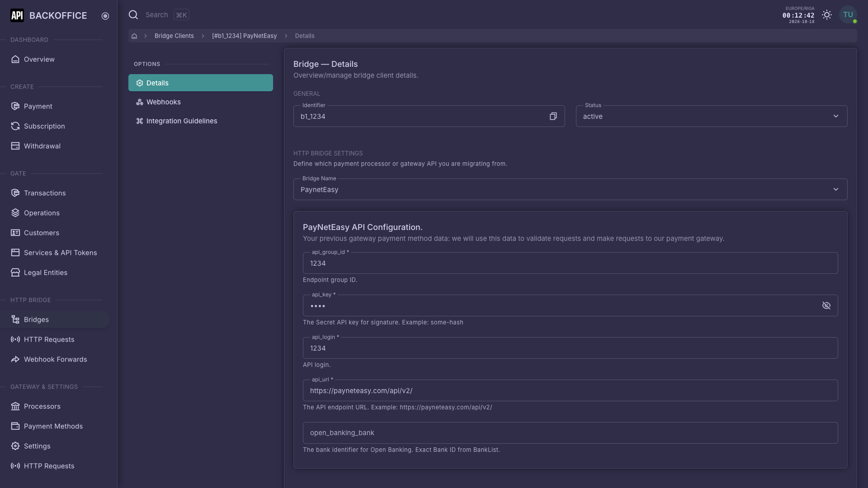Image resolution: width=868 pixels, height=488 pixels.
Task: Click the Webhook Forwards arrow icon
Action: click(15, 360)
